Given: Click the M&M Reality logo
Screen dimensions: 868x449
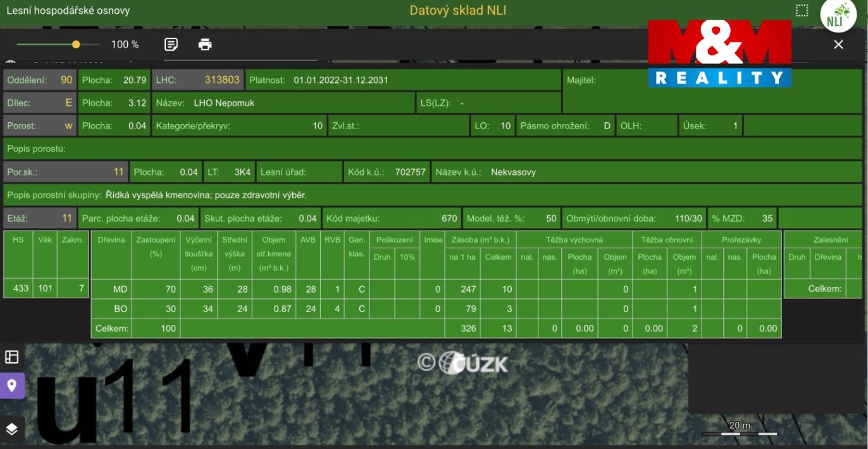Looking at the screenshot, I should [x=719, y=54].
